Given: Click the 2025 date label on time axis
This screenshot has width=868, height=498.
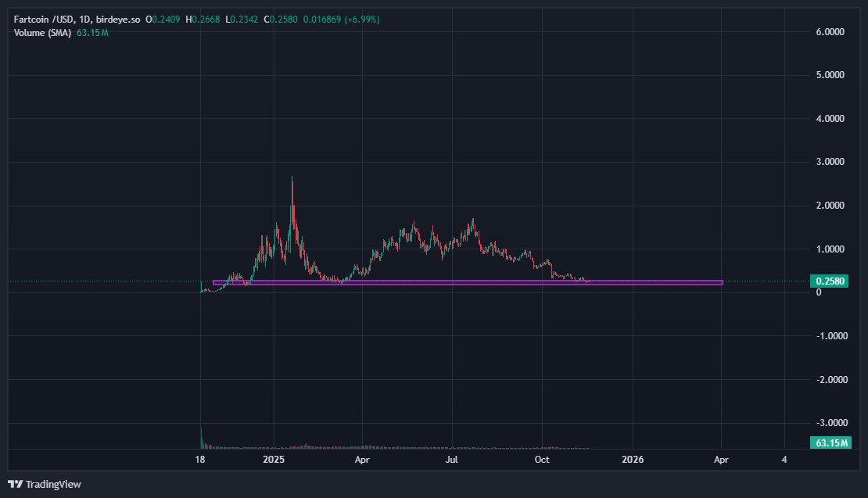Looking at the screenshot, I should [274, 459].
